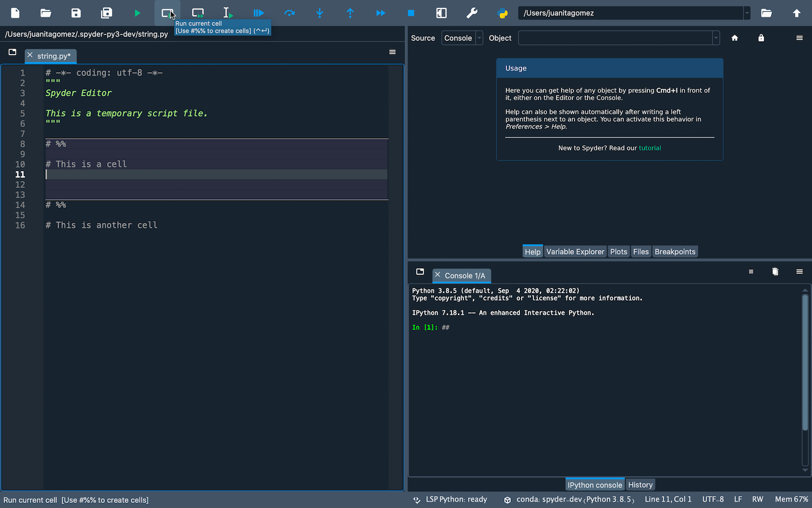The width and height of the screenshot is (812, 508).
Task: Toggle the Help pane lock icon
Action: pyautogui.click(x=761, y=38)
